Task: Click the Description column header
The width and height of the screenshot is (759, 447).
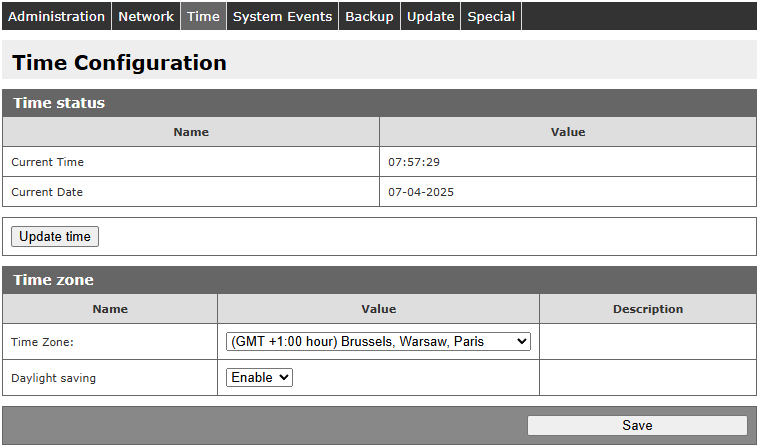Action: (648, 309)
